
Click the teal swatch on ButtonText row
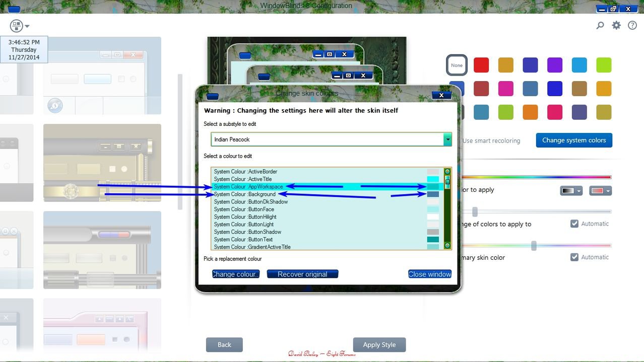coord(433,240)
